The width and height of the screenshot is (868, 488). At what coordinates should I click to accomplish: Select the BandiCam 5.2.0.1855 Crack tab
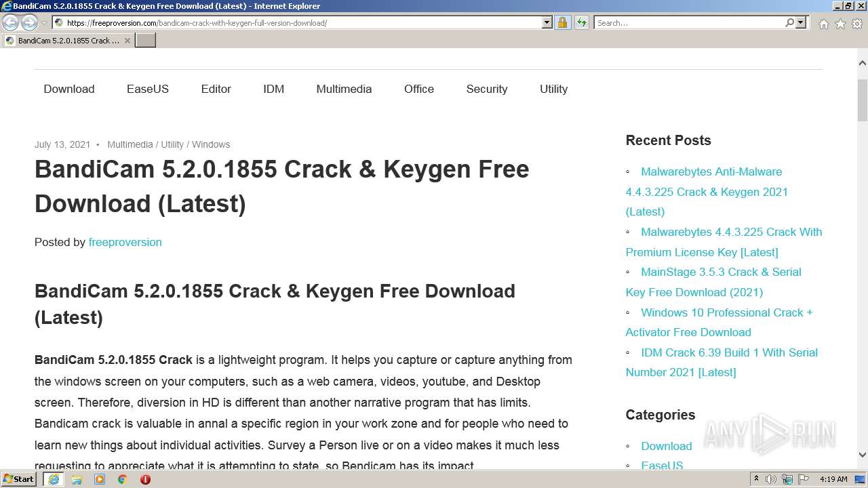coord(68,41)
